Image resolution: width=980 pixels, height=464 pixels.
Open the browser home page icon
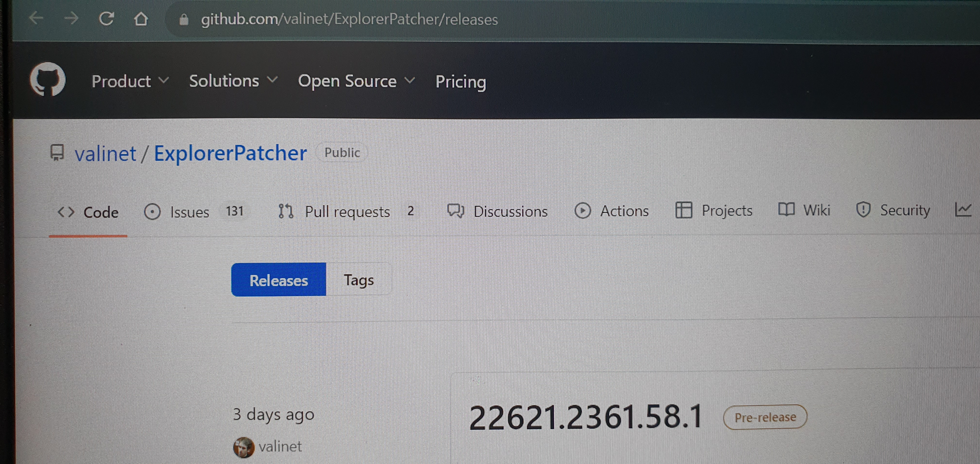[141, 18]
